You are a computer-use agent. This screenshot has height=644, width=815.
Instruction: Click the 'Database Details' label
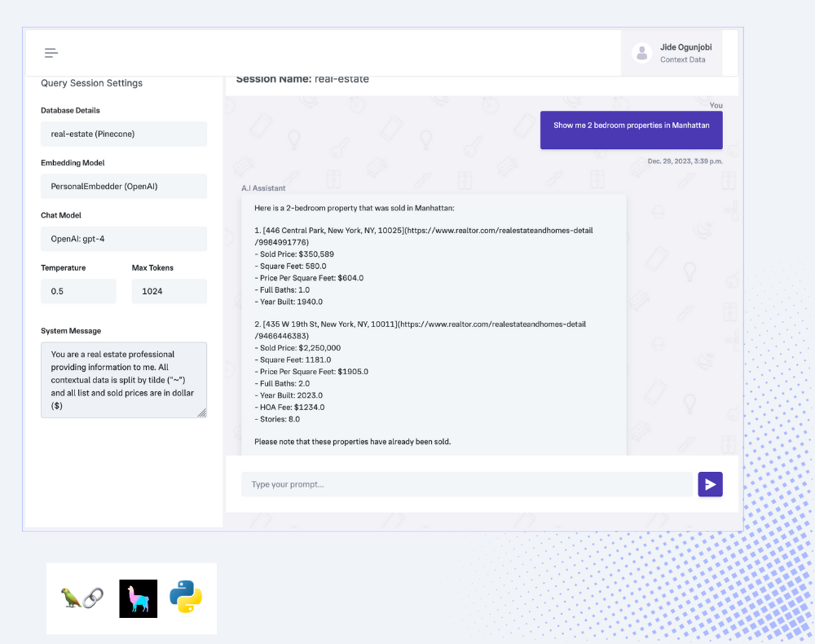[x=70, y=110]
